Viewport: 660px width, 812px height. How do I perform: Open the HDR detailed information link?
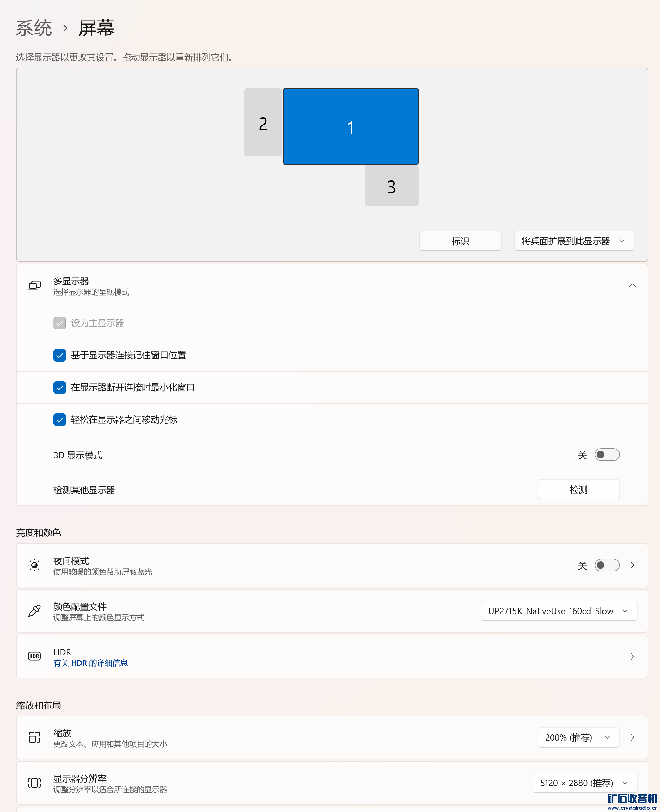90,663
